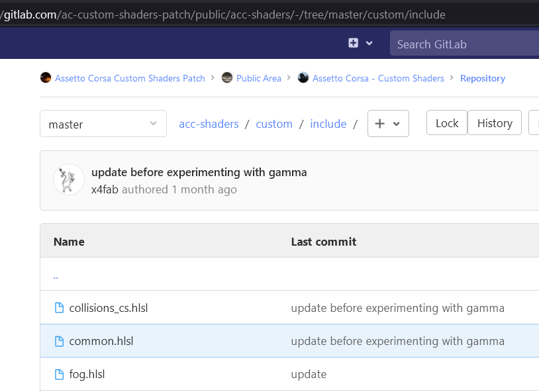Click the Public Area group avatar
The height and width of the screenshot is (392, 539).
[x=227, y=77]
